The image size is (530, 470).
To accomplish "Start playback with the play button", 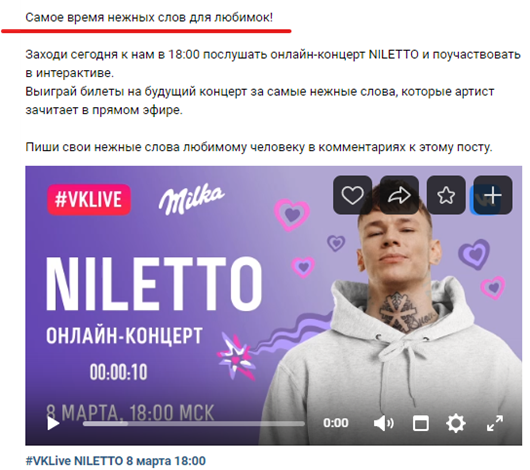I will click(53, 423).
